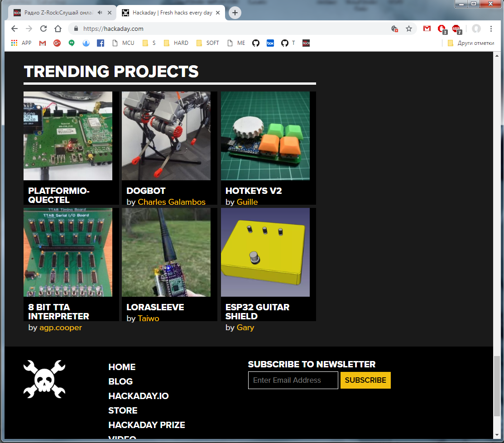This screenshot has height=443, width=504.
Task: Open the HARD bookmarks folder
Action: 176,43
